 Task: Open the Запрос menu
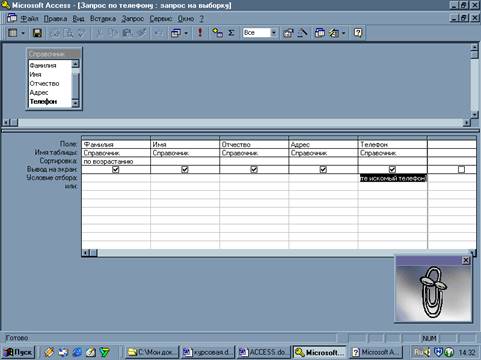(x=132, y=19)
